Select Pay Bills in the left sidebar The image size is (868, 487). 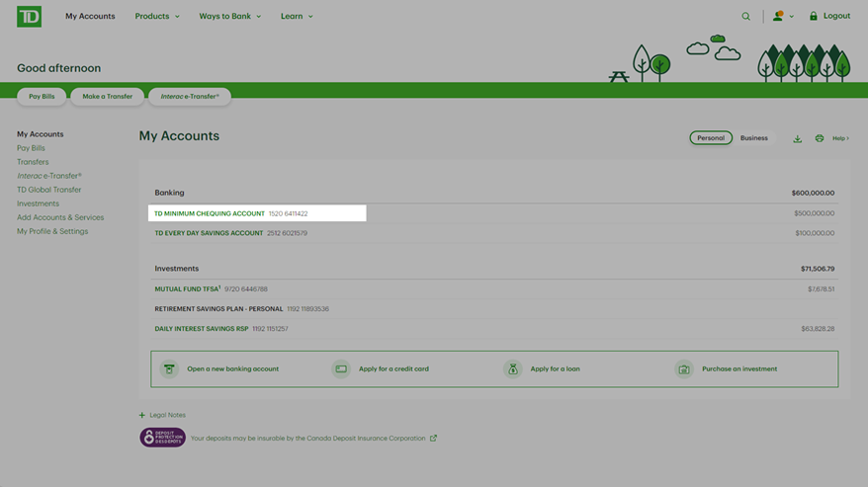pos(31,148)
